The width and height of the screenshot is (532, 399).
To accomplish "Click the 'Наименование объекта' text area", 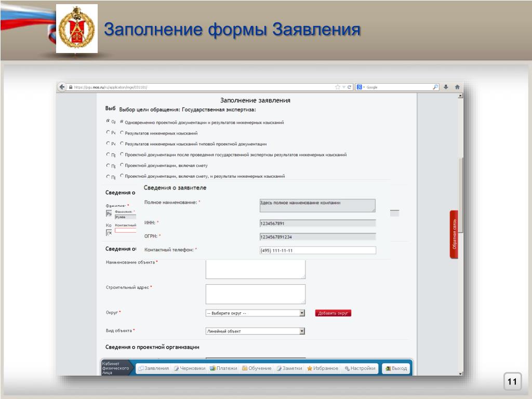I will [256, 270].
